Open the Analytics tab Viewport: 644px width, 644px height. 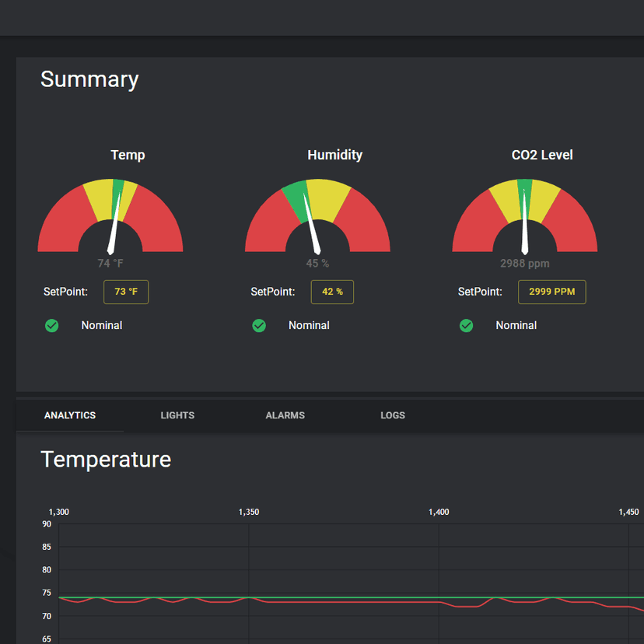tap(70, 415)
